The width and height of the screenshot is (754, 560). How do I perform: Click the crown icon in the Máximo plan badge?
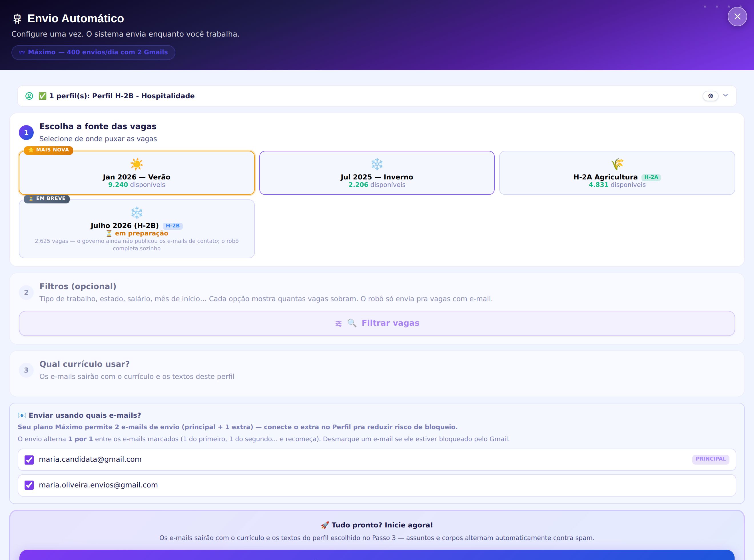tap(22, 53)
